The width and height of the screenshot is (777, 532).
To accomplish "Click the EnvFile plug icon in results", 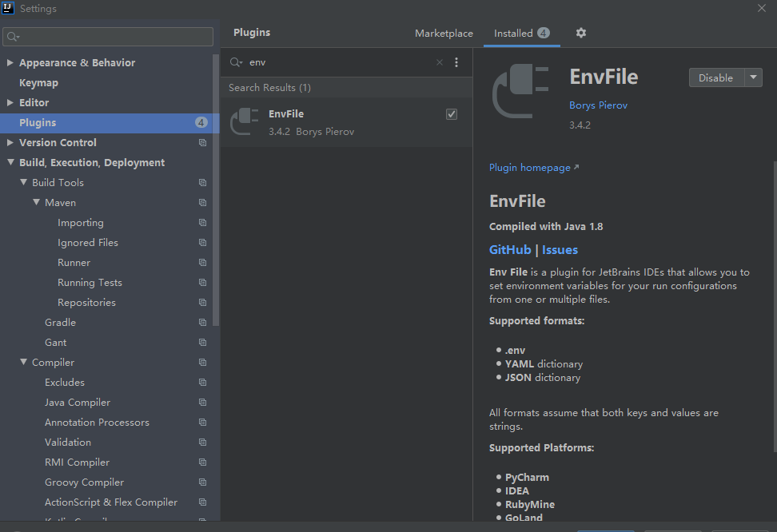I will click(x=245, y=122).
